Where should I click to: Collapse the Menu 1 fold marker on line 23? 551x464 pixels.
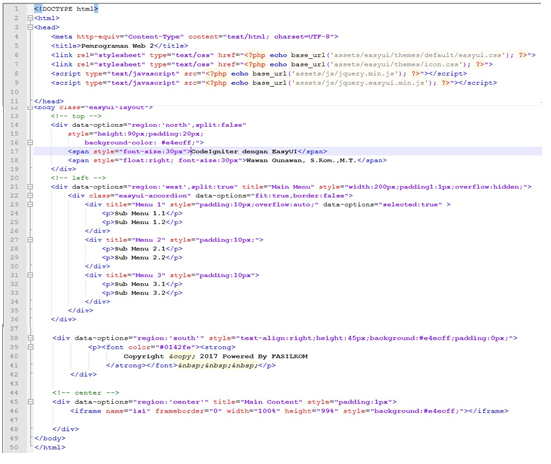click(x=30, y=204)
